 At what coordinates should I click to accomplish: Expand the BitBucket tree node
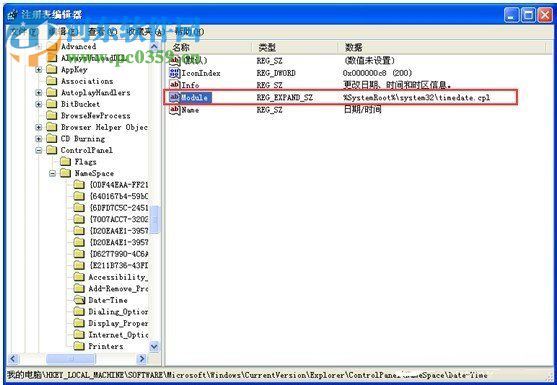[38, 104]
